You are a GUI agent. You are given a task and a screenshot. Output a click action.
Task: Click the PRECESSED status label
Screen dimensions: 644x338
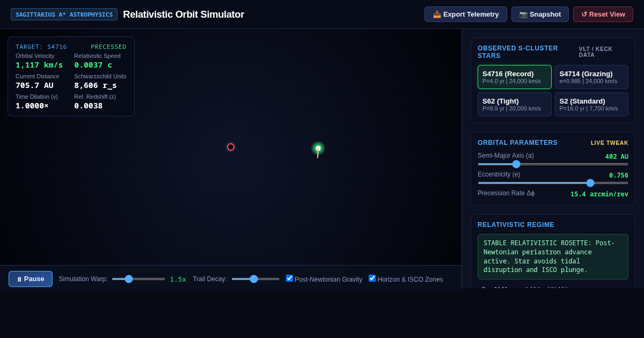pyautogui.click(x=108, y=47)
